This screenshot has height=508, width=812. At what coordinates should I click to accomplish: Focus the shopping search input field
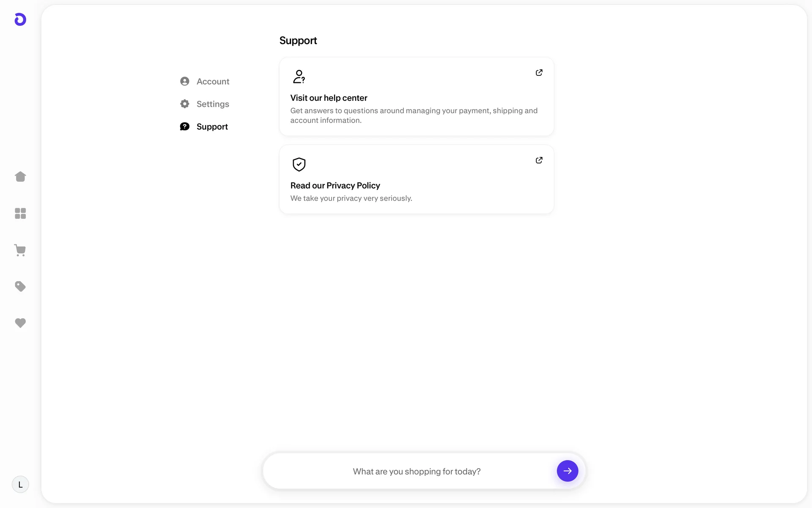416,471
